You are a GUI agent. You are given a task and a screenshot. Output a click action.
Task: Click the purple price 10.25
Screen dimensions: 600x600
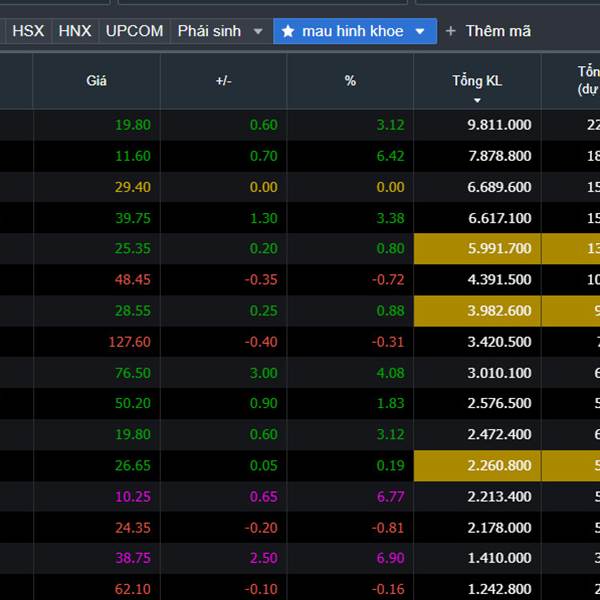133,497
